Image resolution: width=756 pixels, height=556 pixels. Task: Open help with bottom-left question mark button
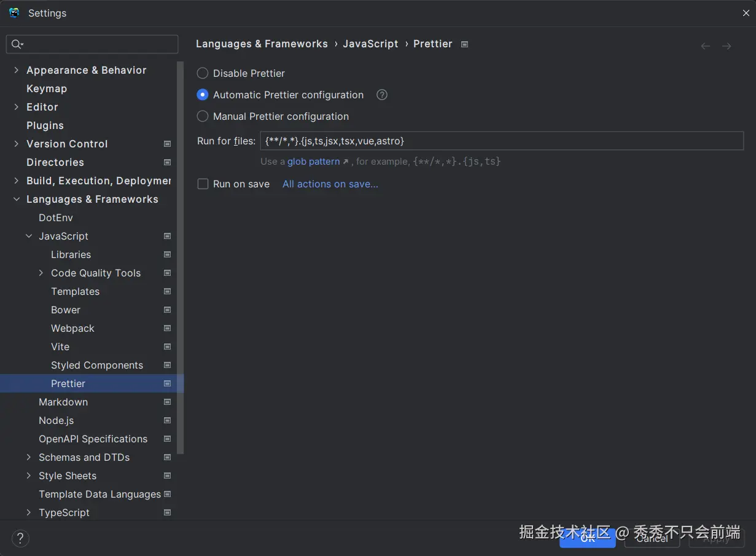tap(20, 538)
